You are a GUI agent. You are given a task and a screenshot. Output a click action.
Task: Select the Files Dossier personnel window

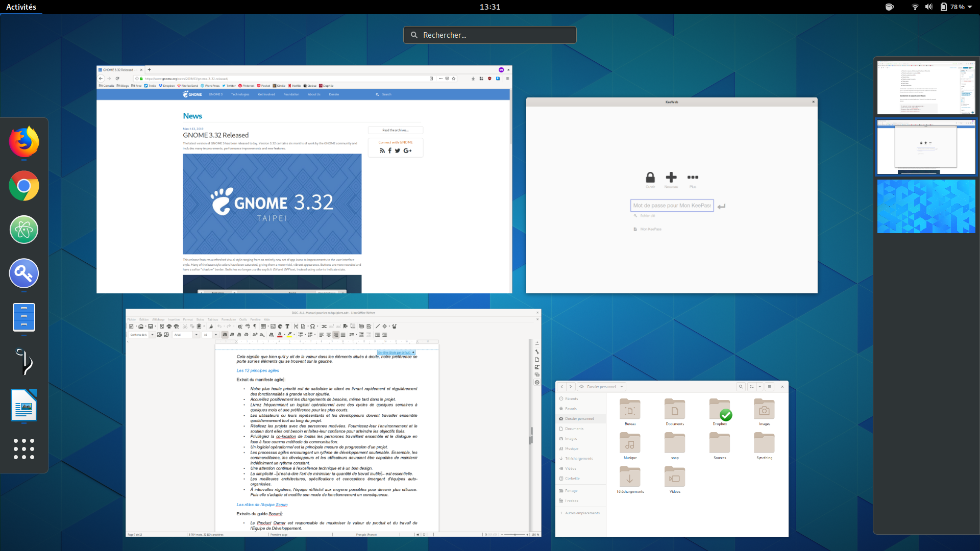coord(672,459)
